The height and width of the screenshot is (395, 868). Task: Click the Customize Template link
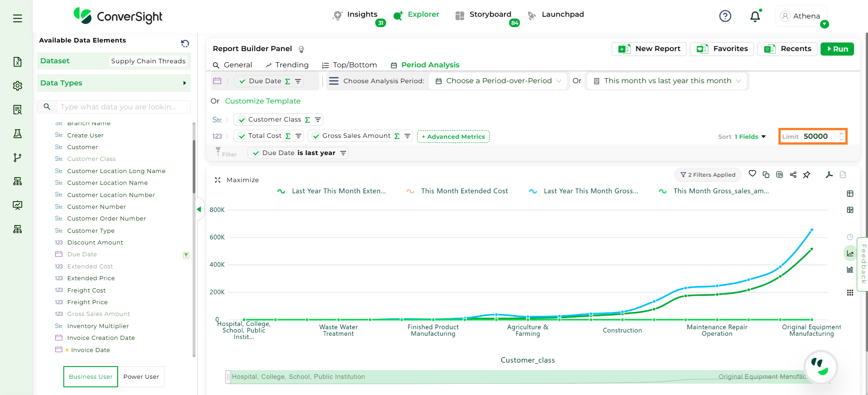tap(262, 101)
